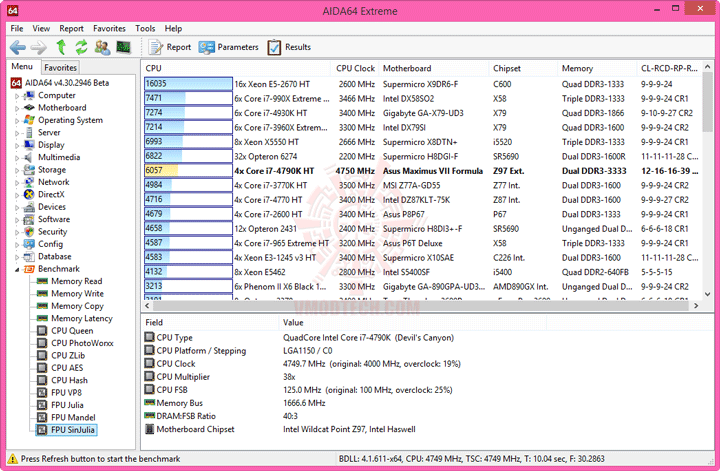Screen dimensions: 720x471
Task: Open the Results toolbar button
Action: point(289,47)
